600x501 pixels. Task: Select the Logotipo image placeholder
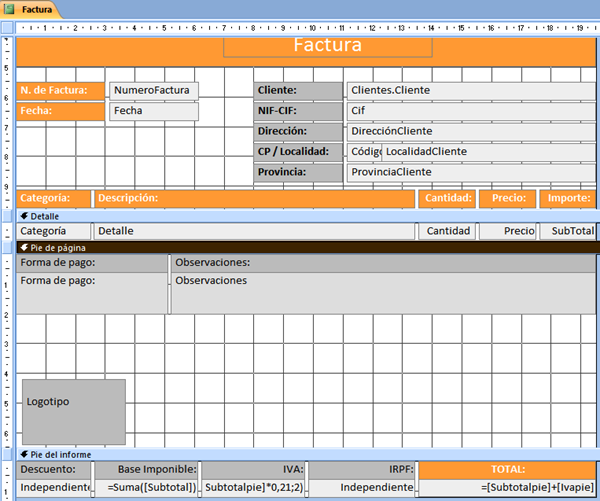(74, 411)
